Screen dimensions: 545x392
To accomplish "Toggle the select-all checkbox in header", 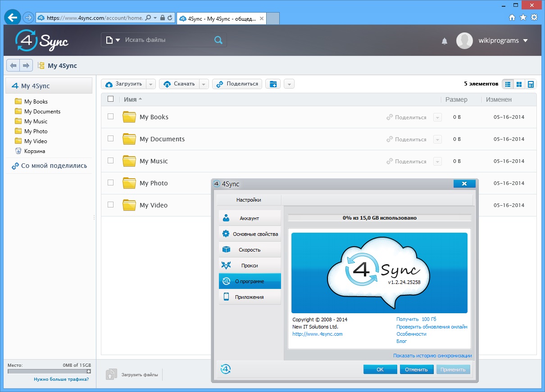I will [111, 99].
